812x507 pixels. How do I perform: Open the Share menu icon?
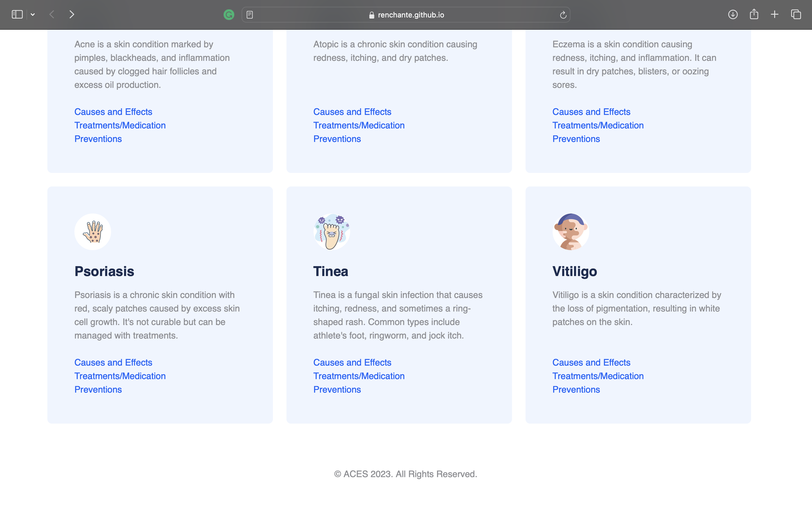click(x=754, y=14)
